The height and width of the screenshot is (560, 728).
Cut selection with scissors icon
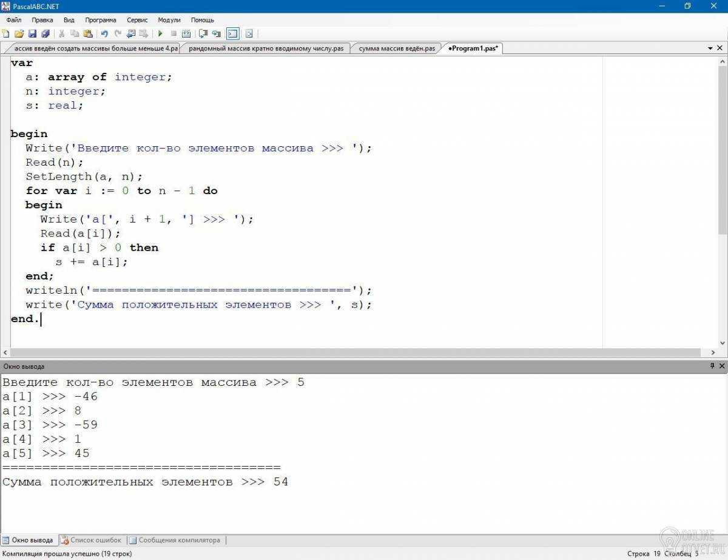tap(61, 33)
